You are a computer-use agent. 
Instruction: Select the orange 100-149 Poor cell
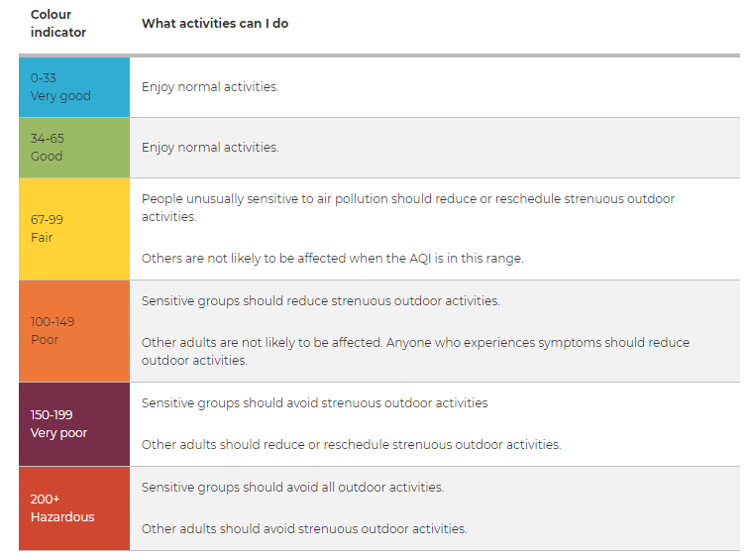click(x=74, y=331)
